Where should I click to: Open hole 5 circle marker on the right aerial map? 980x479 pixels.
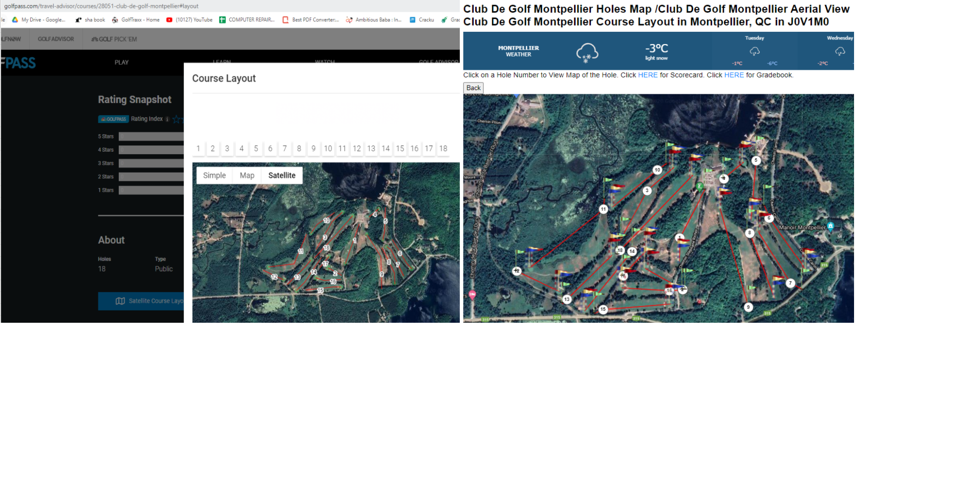(756, 160)
